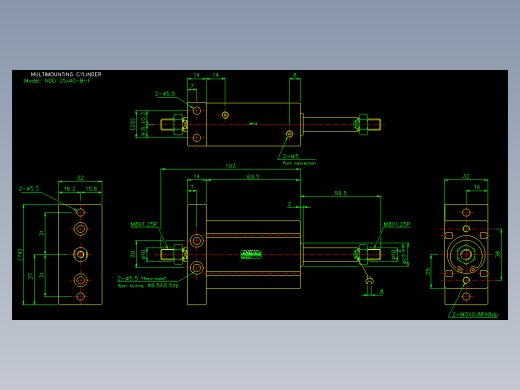Click the "(74)" height dimension
Screen dimensions: 520x390
tap(20, 255)
